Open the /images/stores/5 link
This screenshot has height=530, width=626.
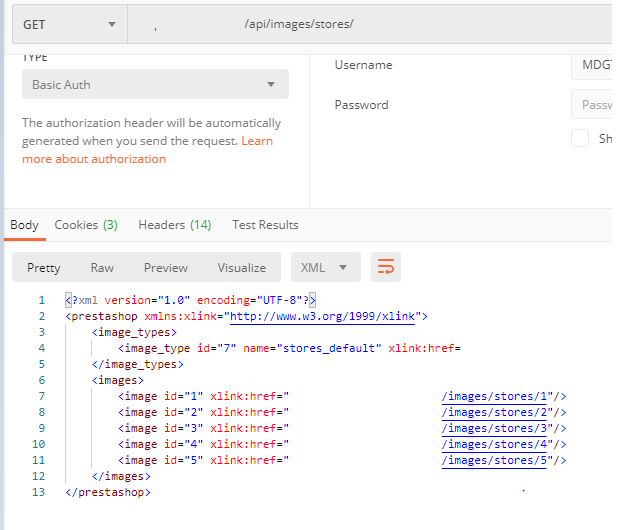coord(500,461)
